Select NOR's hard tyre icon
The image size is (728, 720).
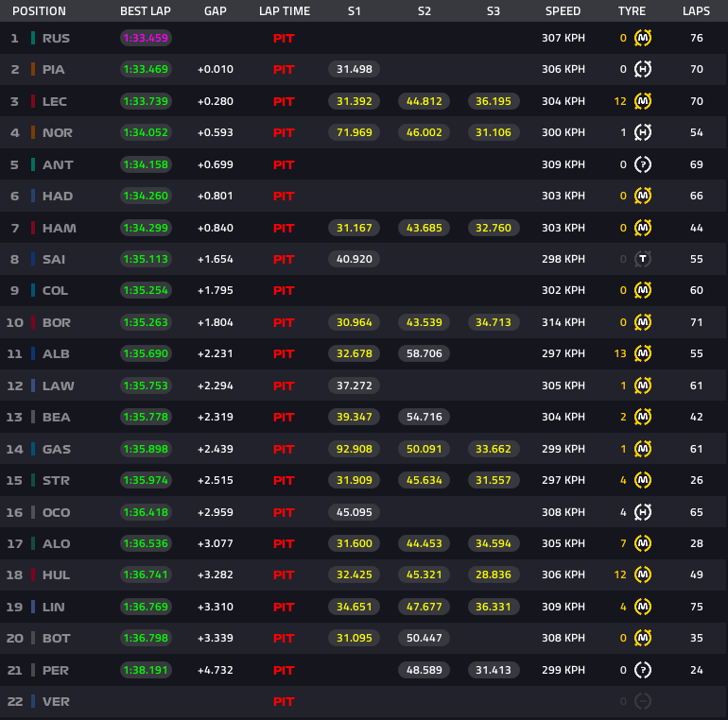[x=643, y=133]
